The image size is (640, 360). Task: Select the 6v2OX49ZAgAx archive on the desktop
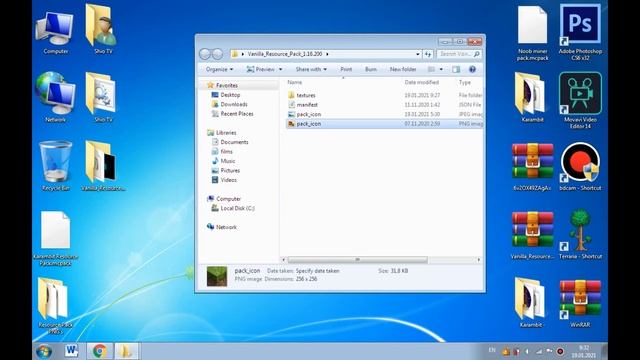point(532,167)
